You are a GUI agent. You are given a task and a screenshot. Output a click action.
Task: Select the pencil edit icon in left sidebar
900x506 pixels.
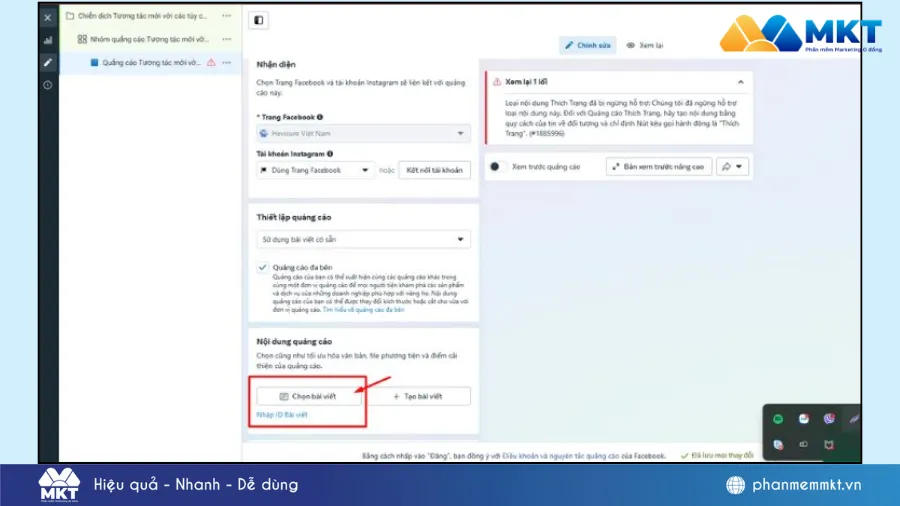(x=47, y=62)
